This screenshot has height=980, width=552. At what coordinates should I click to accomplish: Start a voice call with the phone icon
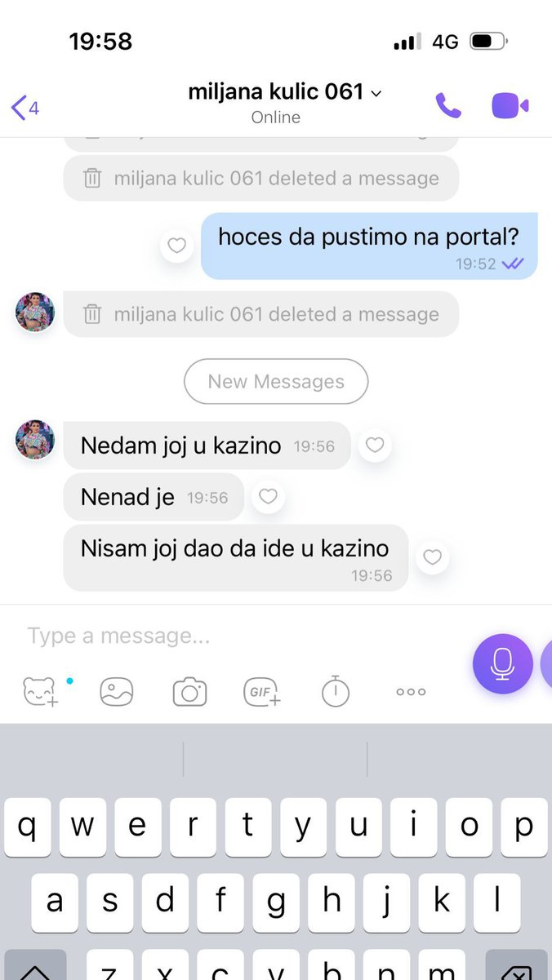pyautogui.click(x=448, y=105)
